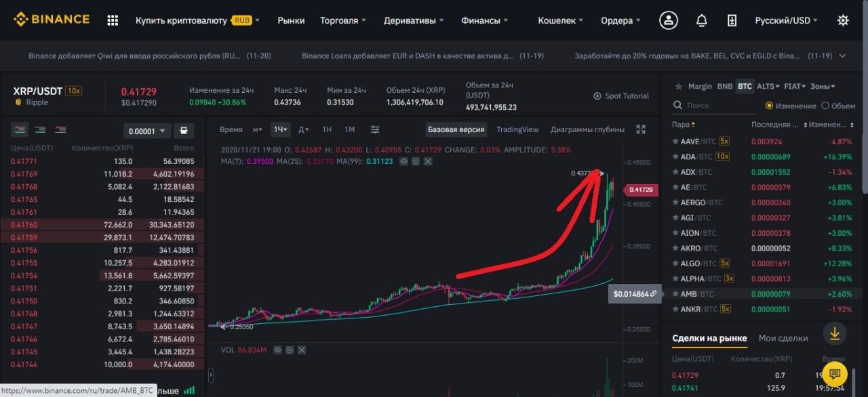Viewport: 868px width, 397px height.
Task: Remove the MA indicator with its X icon
Action: coord(428,161)
